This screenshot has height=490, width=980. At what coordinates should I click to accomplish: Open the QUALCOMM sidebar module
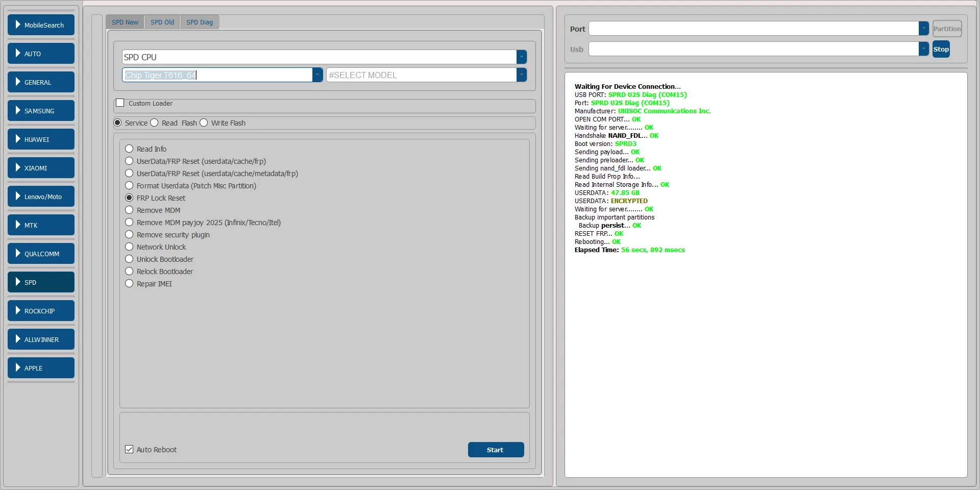point(41,254)
